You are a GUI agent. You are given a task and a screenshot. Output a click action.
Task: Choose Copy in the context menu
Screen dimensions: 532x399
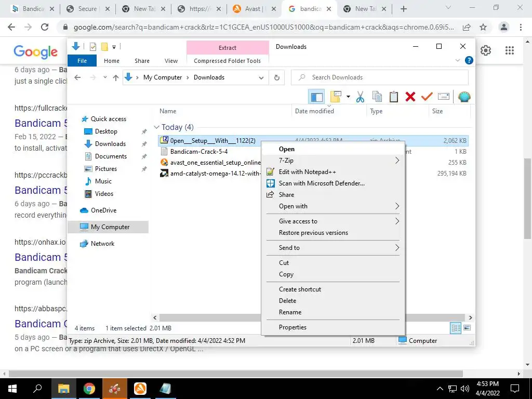(x=333, y=274)
